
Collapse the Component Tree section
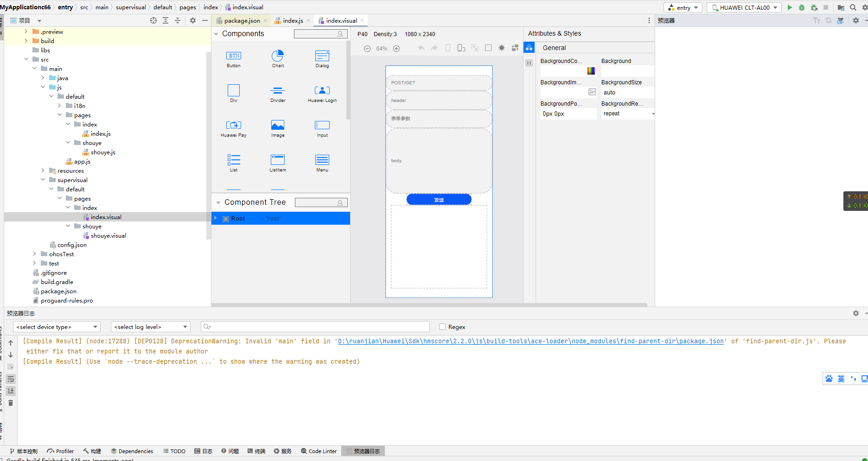(x=218, y=202)
